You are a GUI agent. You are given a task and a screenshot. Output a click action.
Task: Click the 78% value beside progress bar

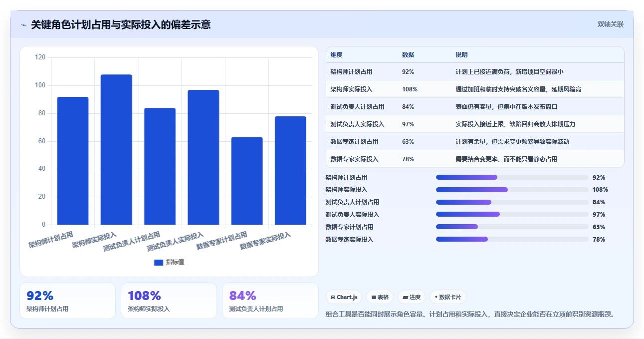click(x=599, y=240)
